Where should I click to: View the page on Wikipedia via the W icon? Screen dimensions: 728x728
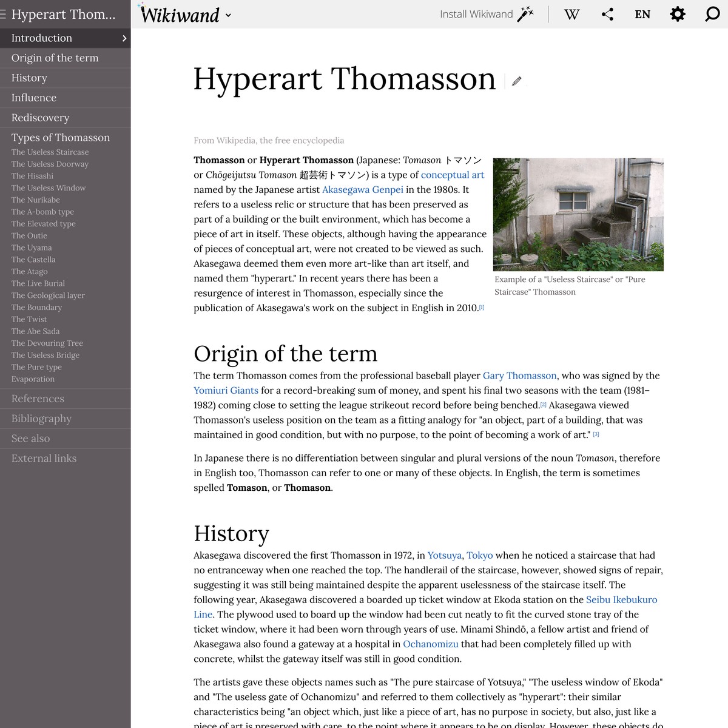571,14
